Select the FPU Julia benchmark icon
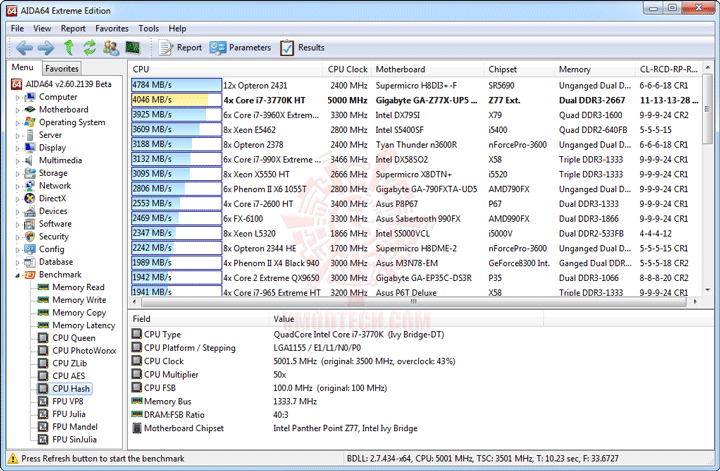This screenshot has width=720, height=471. (x=43, y=414)
